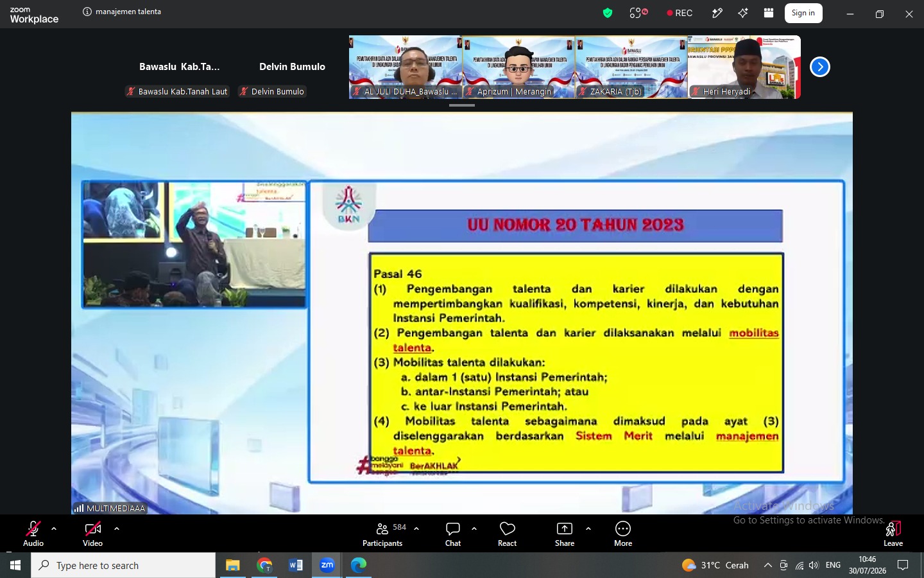924x578 pixels.
Task: Open AI Companion sparkle icon
Action: pyautogui.click(x=743, y=13)
